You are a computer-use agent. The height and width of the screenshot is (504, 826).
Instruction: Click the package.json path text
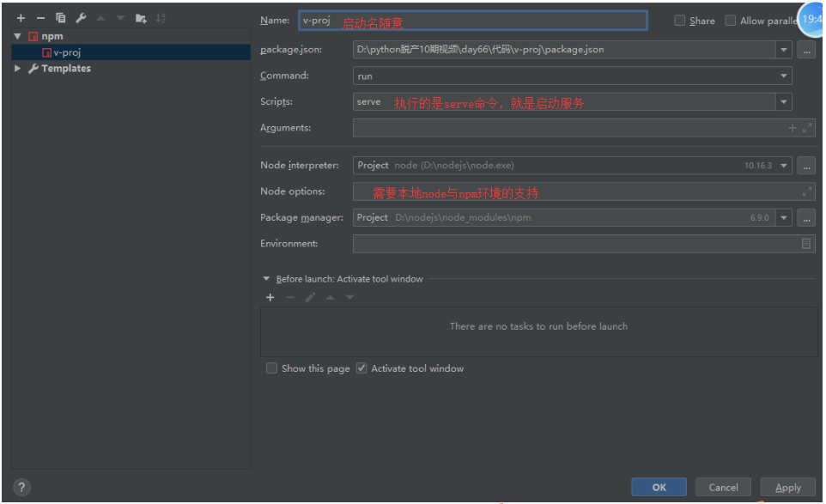(x=481, y=50)
